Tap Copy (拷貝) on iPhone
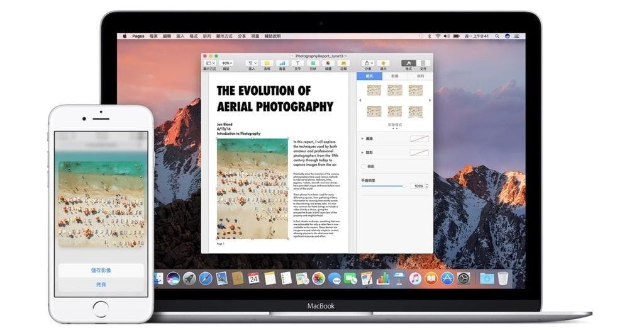This screenshot has height=335, width=644. 101,285
